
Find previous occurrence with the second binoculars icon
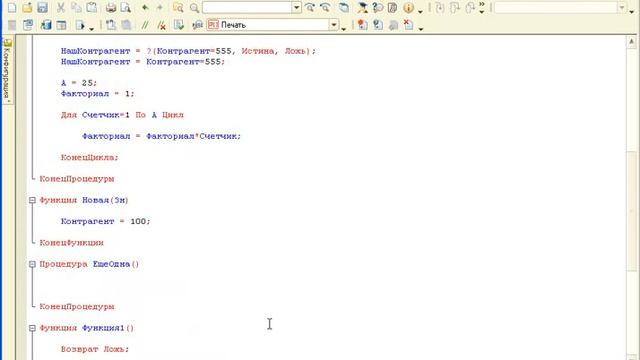tap(325, 7)
